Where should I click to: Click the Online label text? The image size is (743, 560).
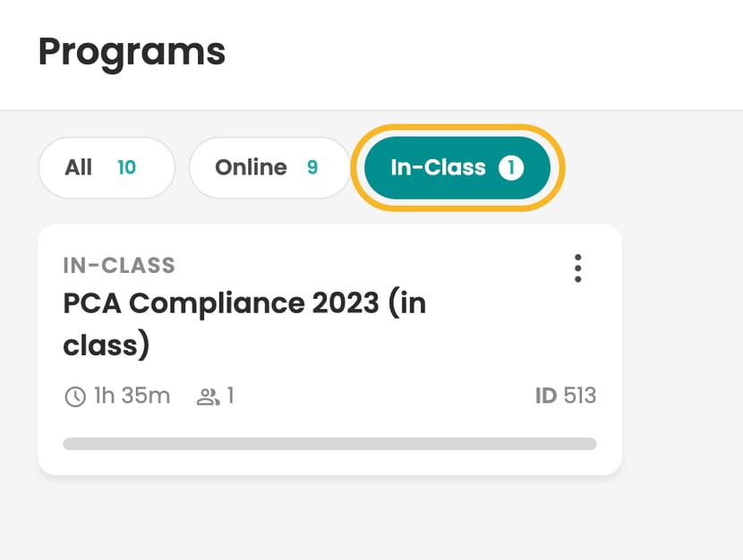[x=252, y=167]
